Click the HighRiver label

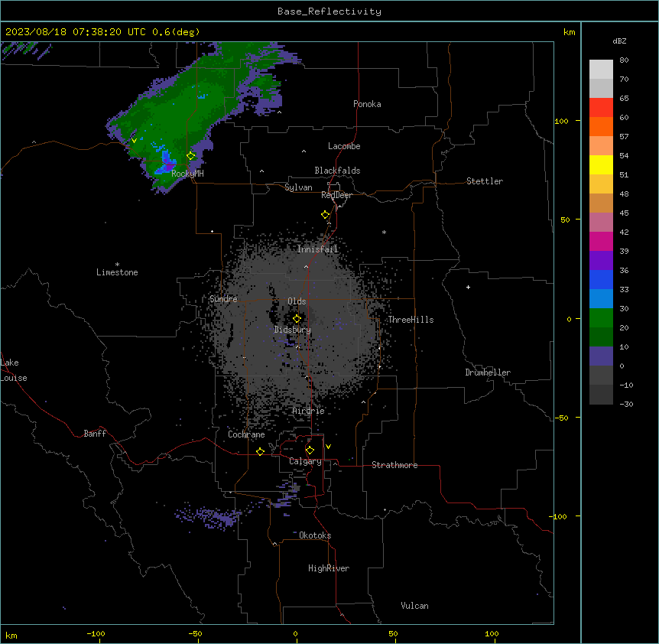[329, 568]
